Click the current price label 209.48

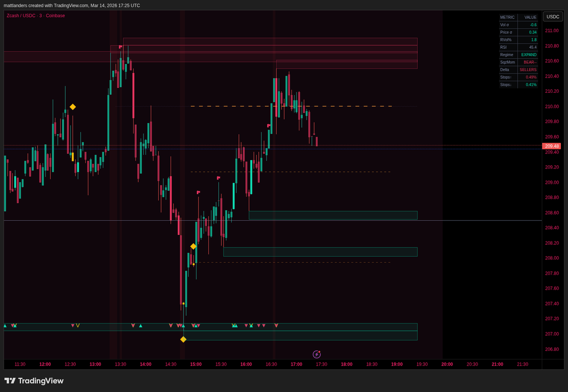[552, 146]
